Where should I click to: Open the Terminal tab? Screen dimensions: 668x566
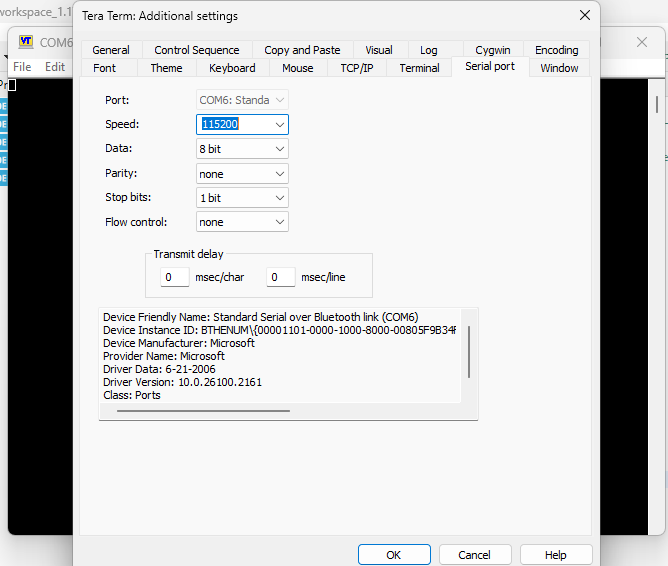pyautogui.click(x=419, y=68)
